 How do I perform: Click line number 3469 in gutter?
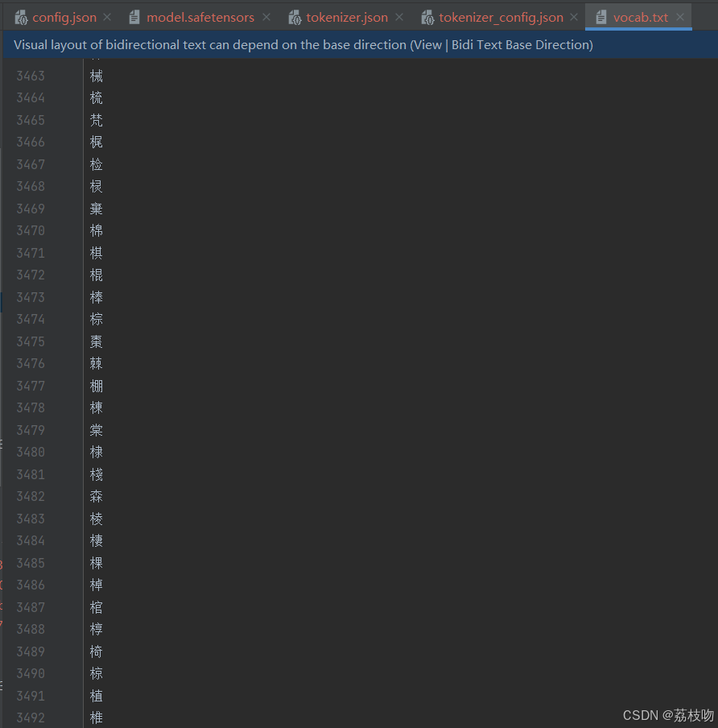pos(31,209)
